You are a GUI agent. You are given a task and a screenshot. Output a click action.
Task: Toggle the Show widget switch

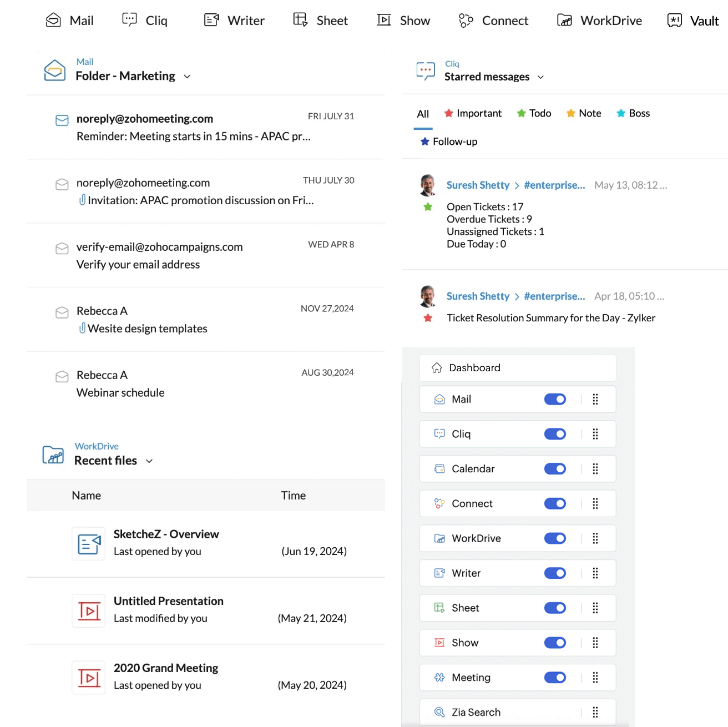pyautogui.click(x=555, y=643)
